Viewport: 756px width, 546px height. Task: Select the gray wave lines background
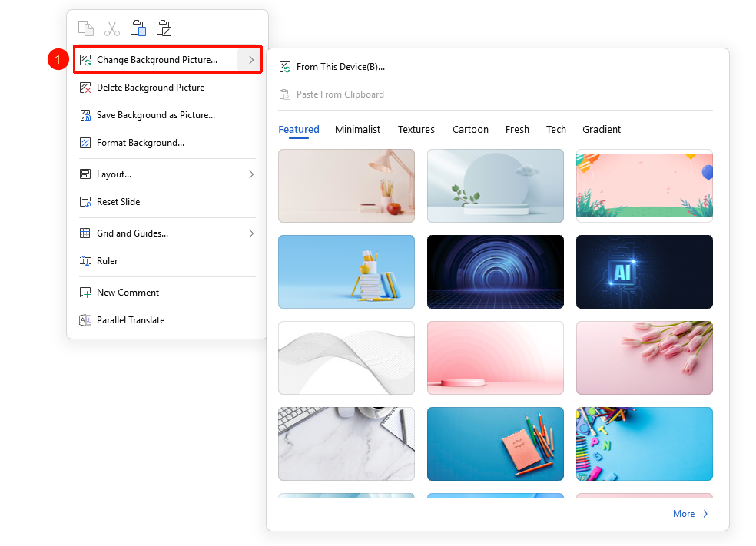tap(346, 358)
